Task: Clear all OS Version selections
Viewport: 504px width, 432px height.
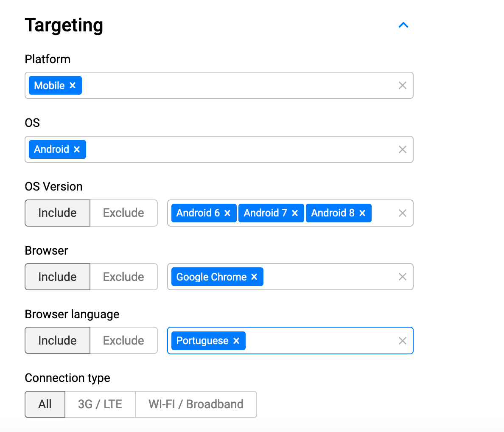Action: pos(403,213)
